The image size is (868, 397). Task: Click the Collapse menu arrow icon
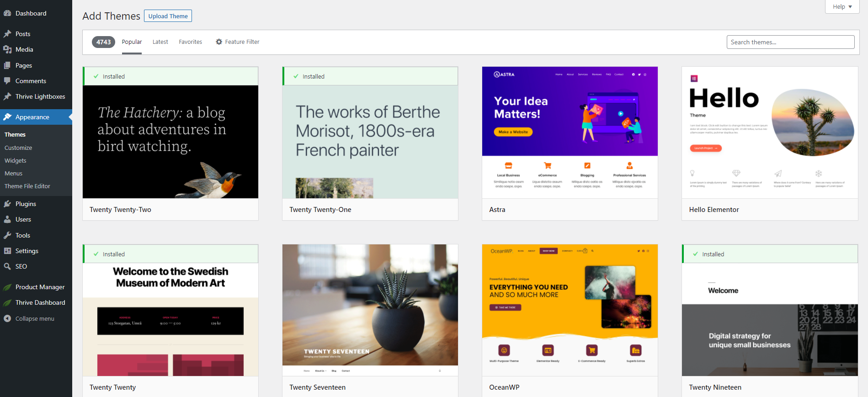click(x=7, y=318)
